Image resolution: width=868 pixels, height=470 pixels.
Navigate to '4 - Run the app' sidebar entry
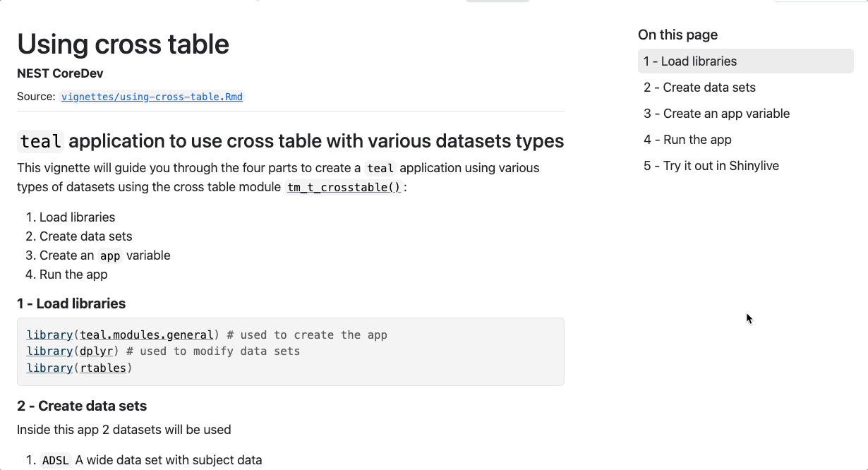[x=687, y=140]
